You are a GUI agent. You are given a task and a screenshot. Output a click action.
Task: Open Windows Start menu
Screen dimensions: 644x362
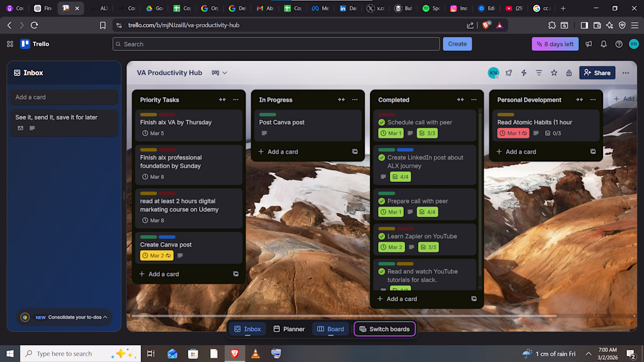pyautogui.click(x=10, y=353)
